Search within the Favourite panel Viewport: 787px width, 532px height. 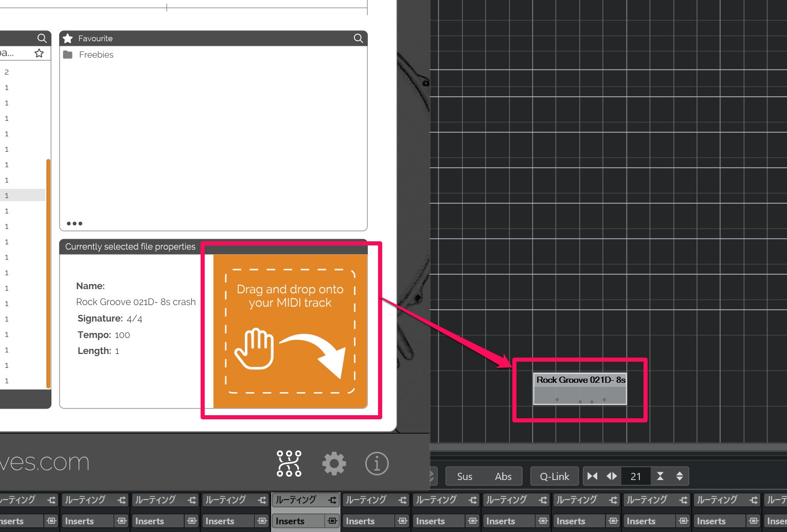[x=358, y=38]
